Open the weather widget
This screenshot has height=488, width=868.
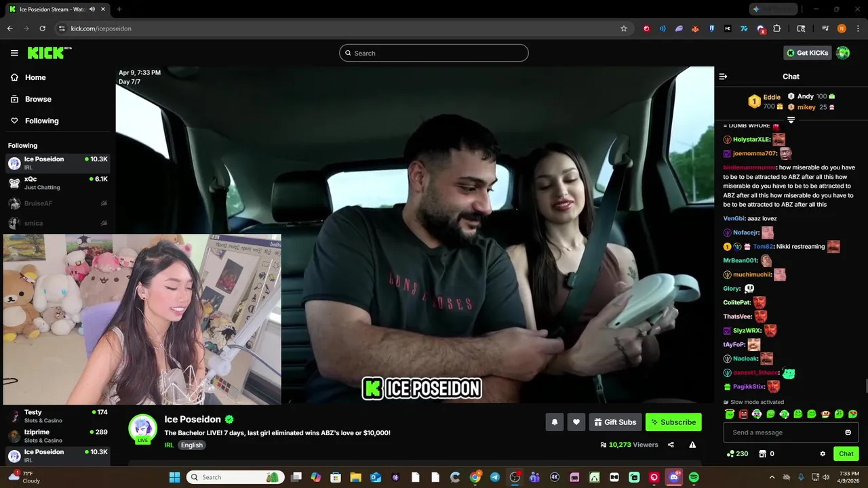point(24,477)
